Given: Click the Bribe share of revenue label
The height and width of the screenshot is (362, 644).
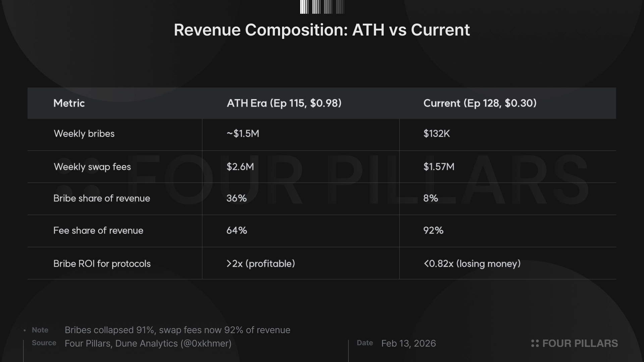Looking at the screenshot, I should pos(102,198).
